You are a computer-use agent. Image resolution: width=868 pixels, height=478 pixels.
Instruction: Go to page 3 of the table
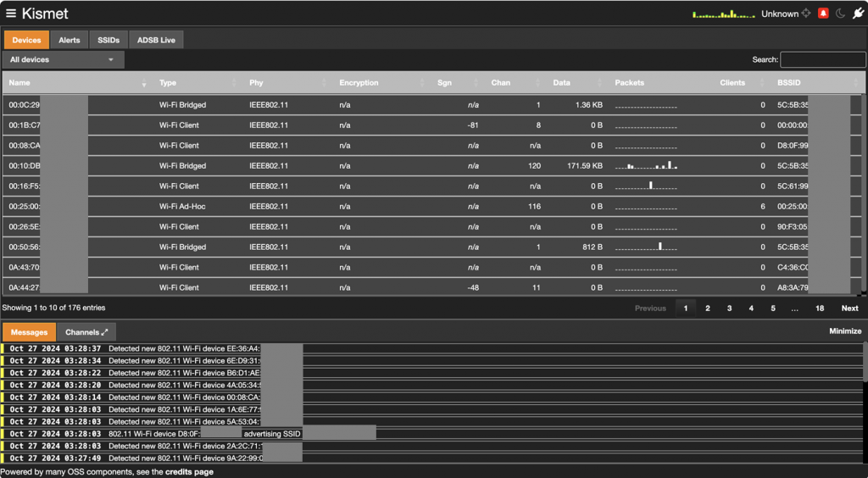[729, 308]
